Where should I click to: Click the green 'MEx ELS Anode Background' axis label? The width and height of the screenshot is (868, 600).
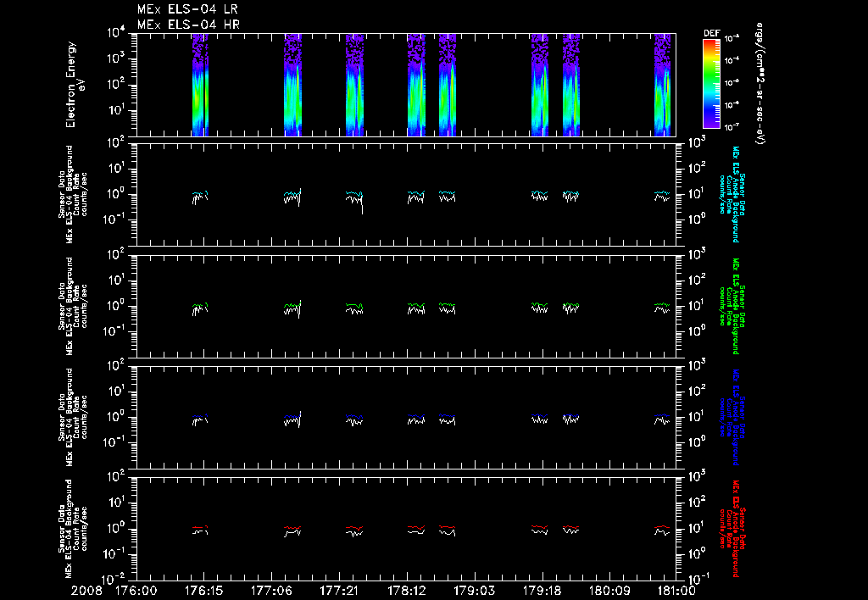point(736,306)
